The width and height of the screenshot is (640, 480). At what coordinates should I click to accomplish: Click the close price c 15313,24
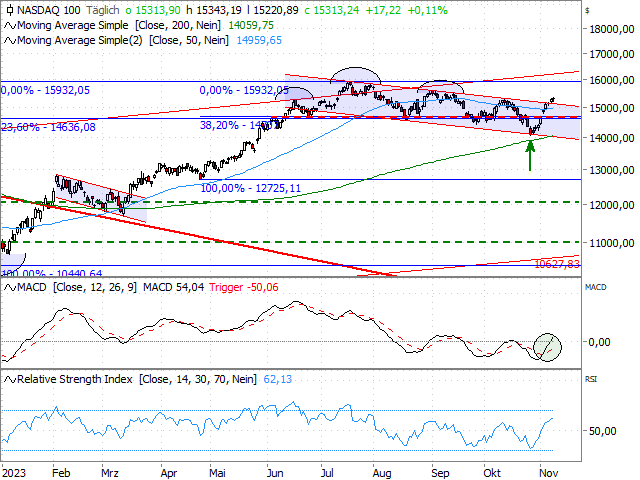[332, 10]
